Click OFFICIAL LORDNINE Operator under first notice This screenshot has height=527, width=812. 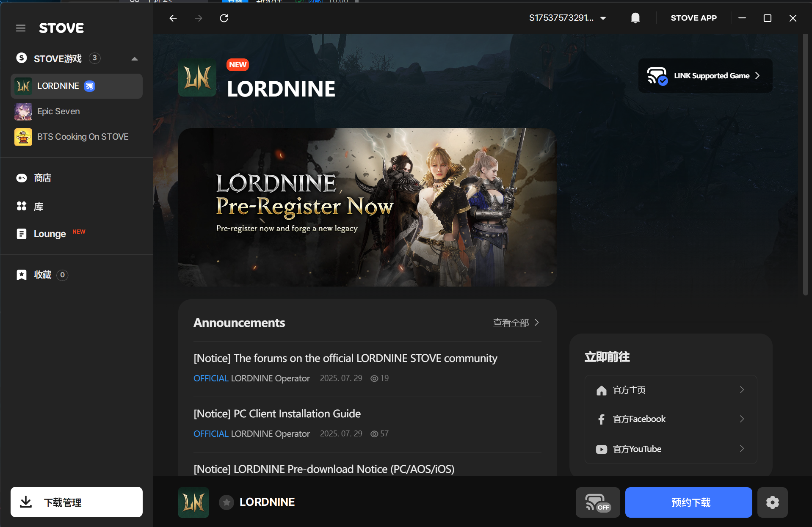[251, 378]
